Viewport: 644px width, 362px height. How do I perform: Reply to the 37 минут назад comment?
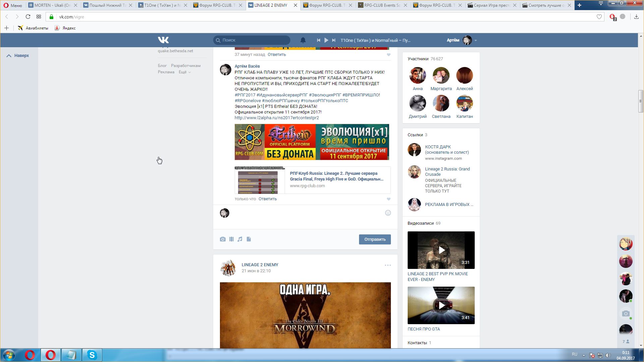277,55
